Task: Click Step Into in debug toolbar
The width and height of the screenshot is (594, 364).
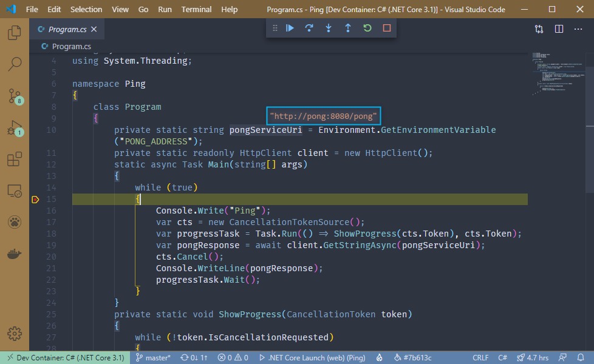Action: pyautogui.click(x=329, y=28)
